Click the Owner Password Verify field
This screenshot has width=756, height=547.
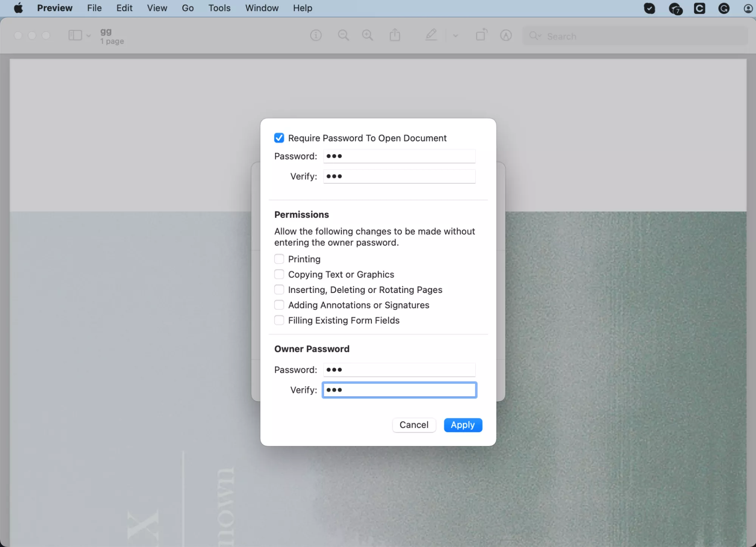point(399,390)
